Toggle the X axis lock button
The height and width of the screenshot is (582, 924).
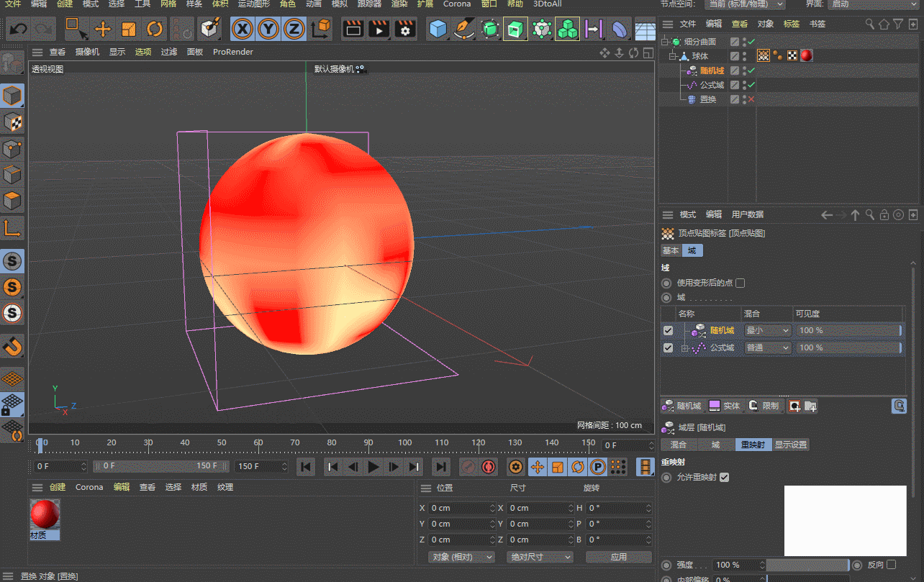(243, 29)
